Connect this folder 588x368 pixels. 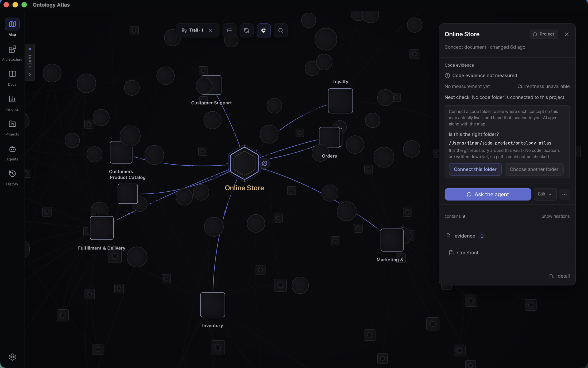point(475,169)
